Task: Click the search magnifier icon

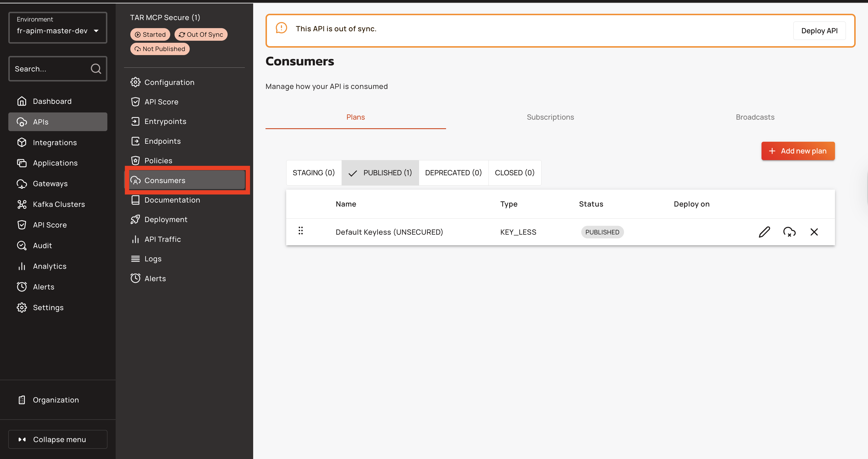Action: (96, 69)
